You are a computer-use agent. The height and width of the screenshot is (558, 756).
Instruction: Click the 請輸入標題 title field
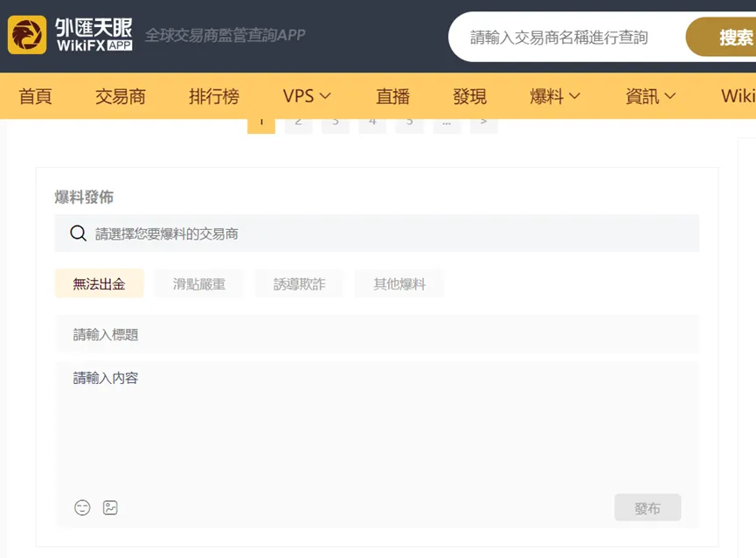[x=377, y=334]
